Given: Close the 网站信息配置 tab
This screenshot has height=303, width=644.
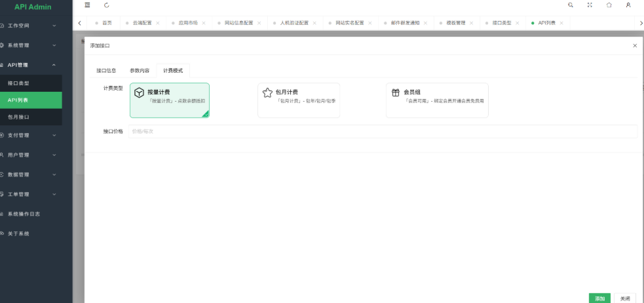Looking at the screenshot, I should tap(259, 23).
